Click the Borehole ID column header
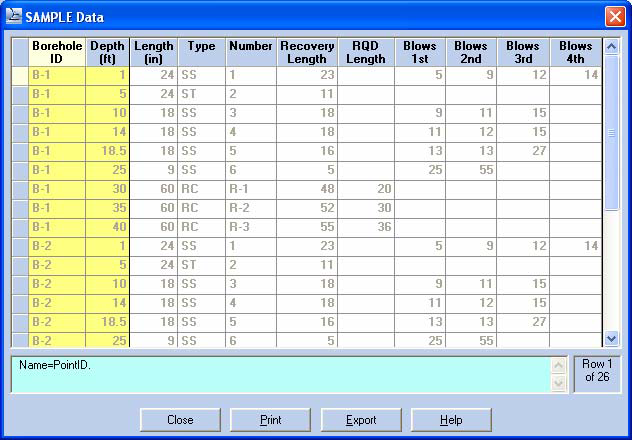Viewport: 632px width, 440px height. click(x=57, y=52)
